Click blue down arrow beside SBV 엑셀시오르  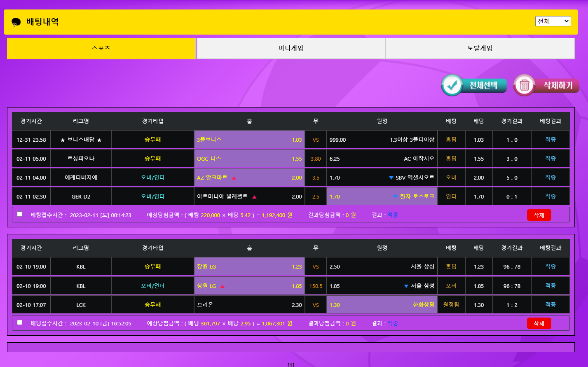pyautogui.click(x=391, y=178)
